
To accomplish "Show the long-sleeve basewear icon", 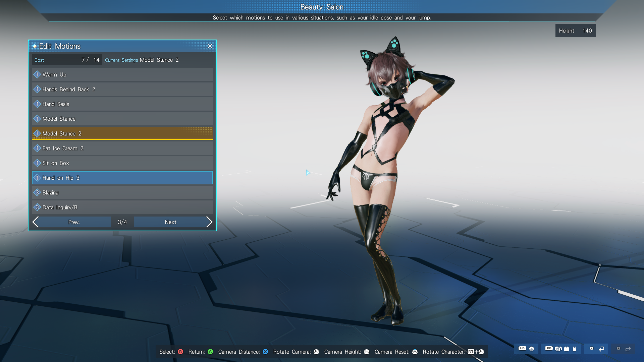I will point(567,349).
